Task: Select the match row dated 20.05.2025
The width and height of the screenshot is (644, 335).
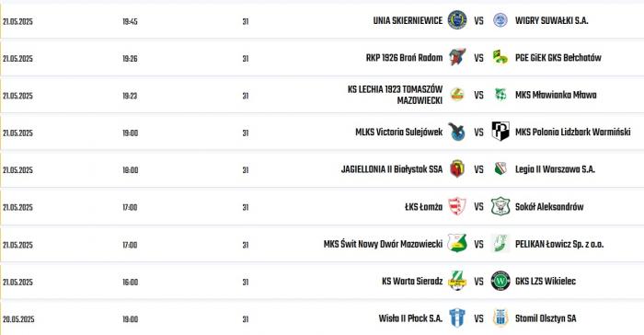Action: 322,318
